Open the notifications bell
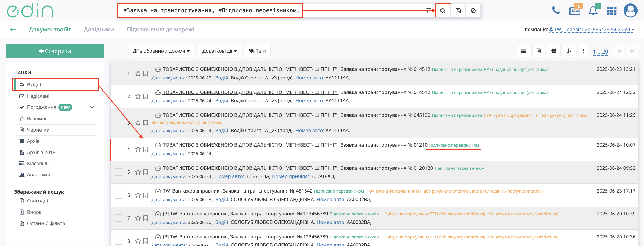Image resolution: width=644 pixels, height=246 pixels. [593, 11]
